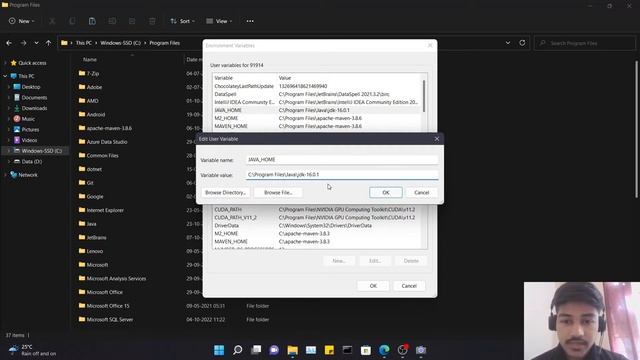Expand the address bar history dropdown
The image size is (640, 360).
(x=508, y=43)
